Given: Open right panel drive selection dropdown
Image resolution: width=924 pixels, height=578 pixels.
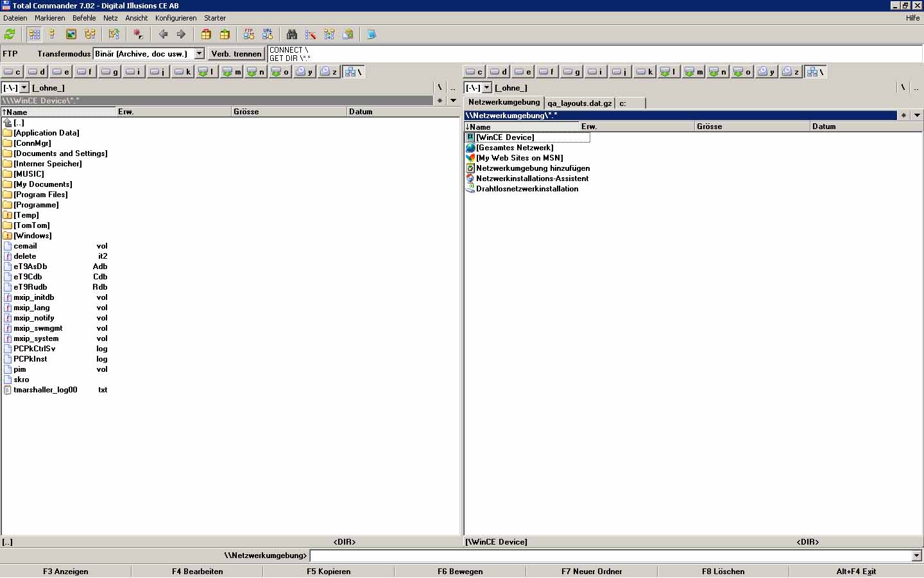Looking at the screenshot, I should [x=486, y=87].
